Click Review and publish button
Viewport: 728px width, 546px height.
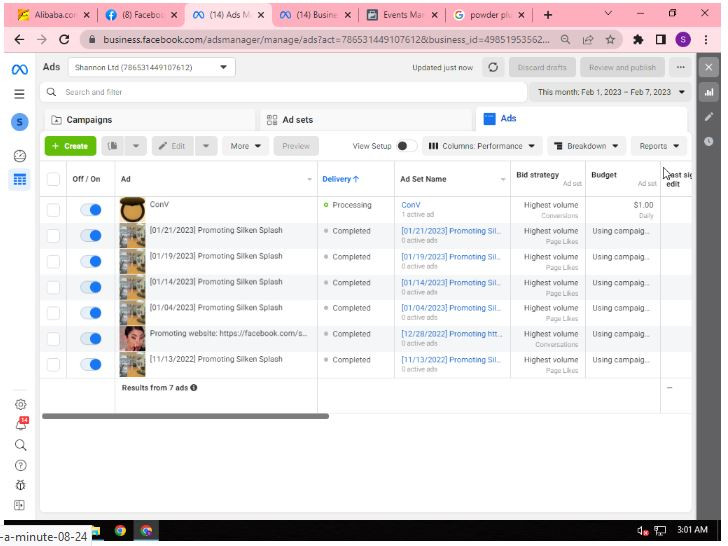(622, 68)
